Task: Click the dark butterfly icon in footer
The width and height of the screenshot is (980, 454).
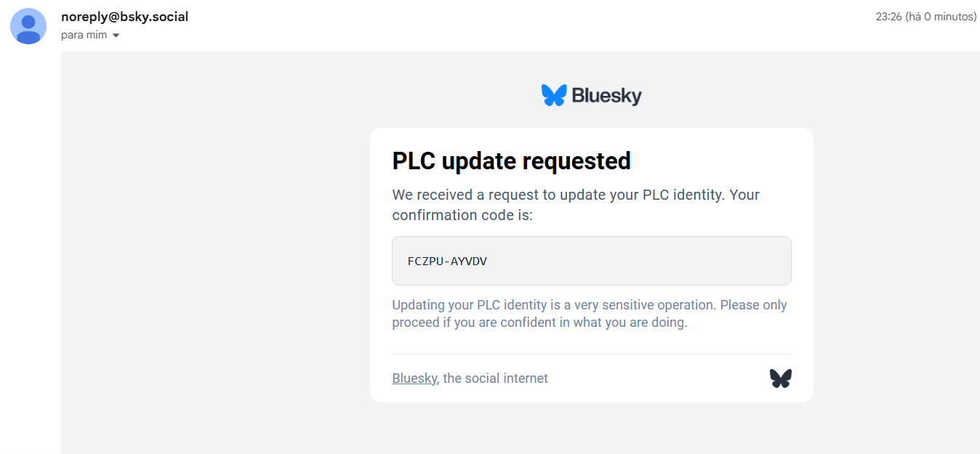Action: coord(780,378)
